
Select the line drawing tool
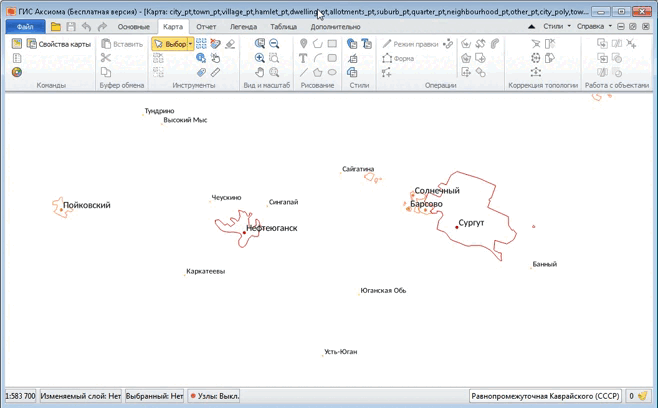tap(303, 72)
